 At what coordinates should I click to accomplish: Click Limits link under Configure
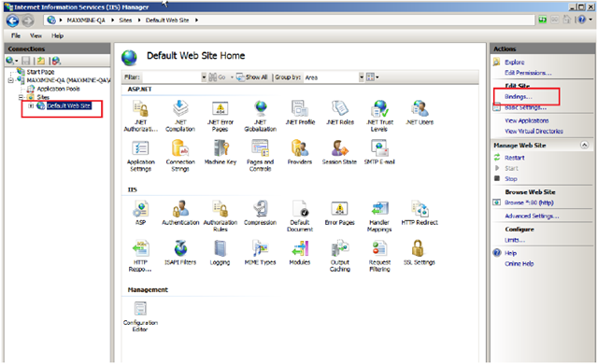515,240
